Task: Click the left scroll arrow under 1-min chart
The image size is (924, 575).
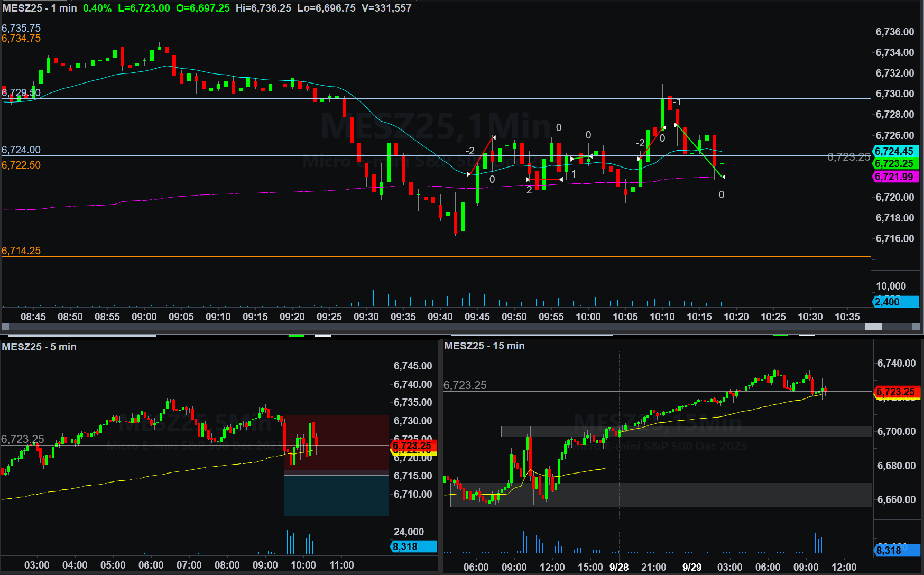Action: pyautogui.click(x=5, y=327)
